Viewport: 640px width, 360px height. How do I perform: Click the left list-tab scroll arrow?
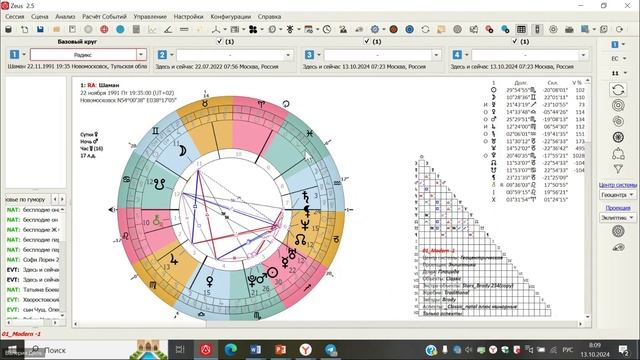coord(55,199)
